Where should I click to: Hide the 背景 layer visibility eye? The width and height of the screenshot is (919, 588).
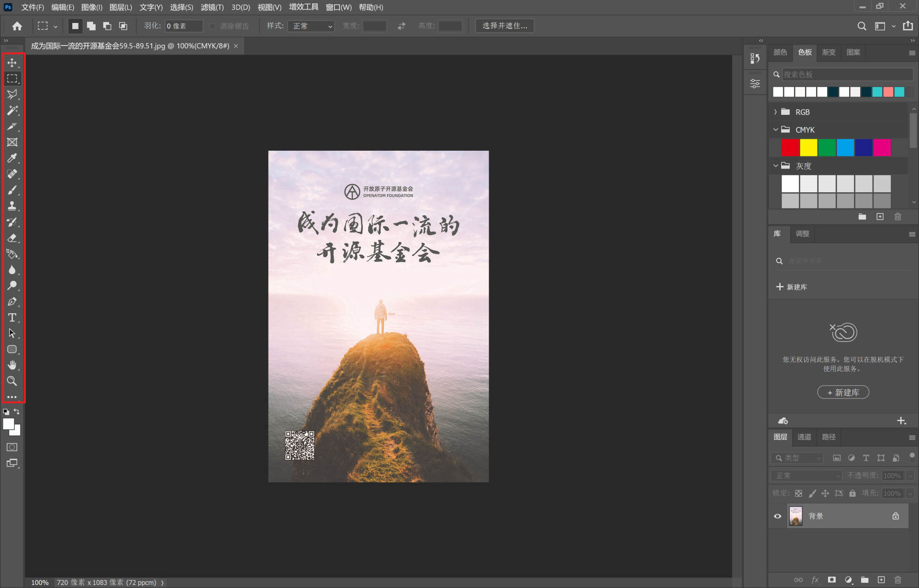[777, 516]
